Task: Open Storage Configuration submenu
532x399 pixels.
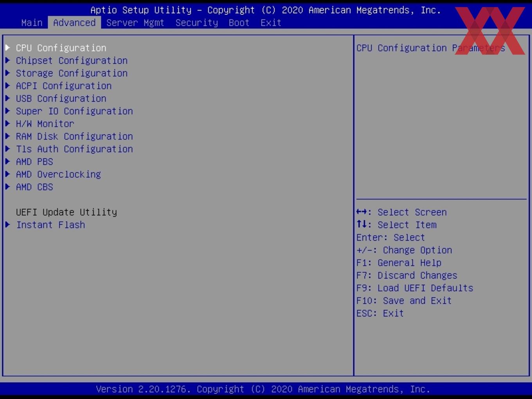Action: coord(72,73)
